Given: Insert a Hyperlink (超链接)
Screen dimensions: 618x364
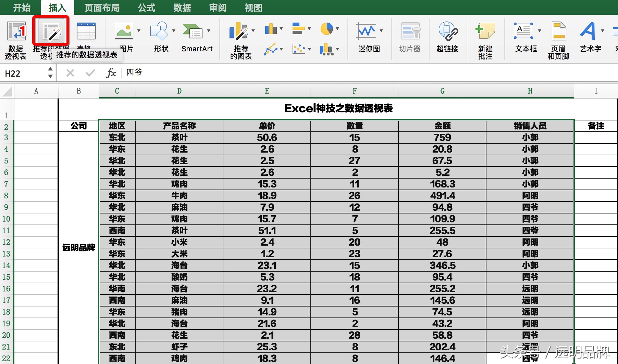Looking at the screenshot, I should pos(448,31).
